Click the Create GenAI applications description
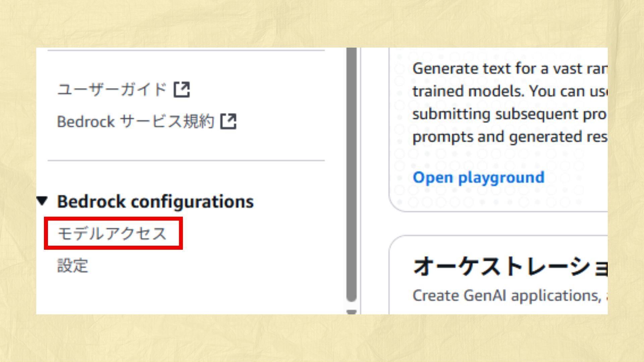 click(x=510, y=296)
